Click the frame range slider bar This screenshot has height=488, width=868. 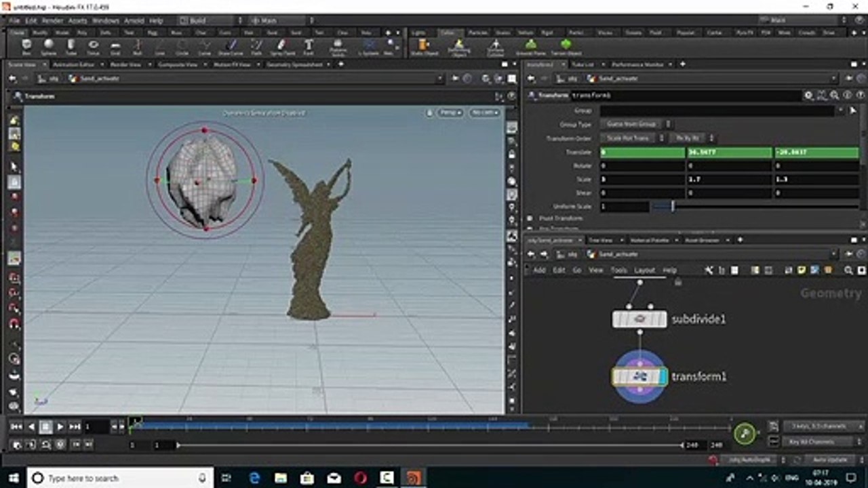click(429, 445)
